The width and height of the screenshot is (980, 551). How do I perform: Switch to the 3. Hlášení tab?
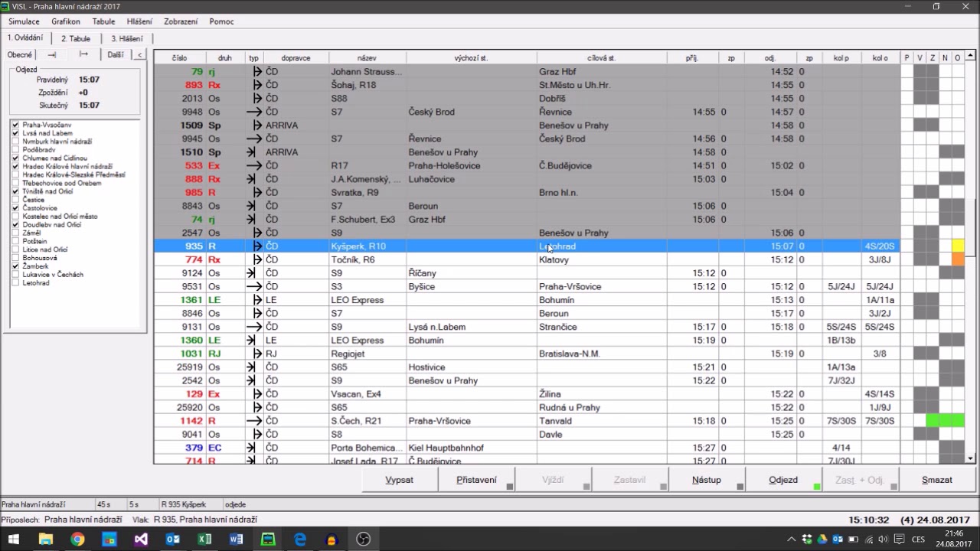[126, 38]
